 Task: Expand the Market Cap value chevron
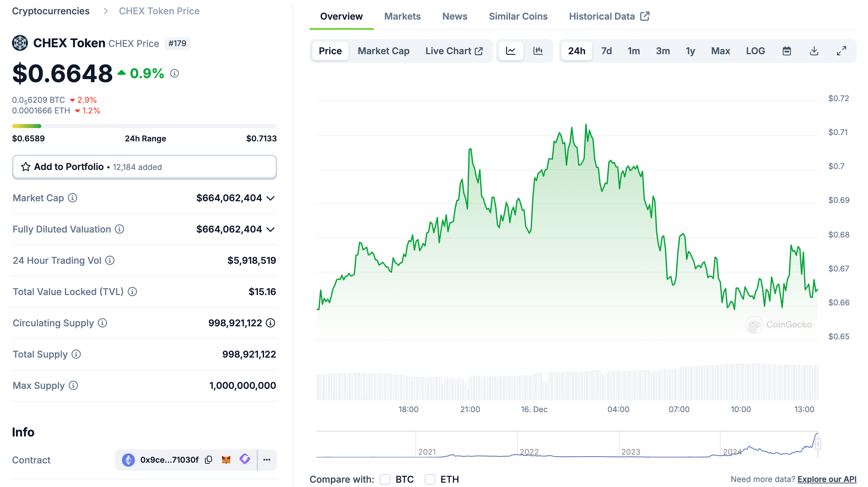coord(271,198)
